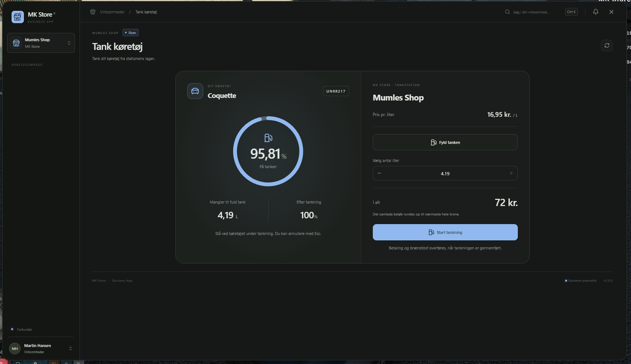The height and width of the screenshot is (364, 631).
Task: Click the Tank køretøj page heading
Action: pyautogui.click(x=118, y=47)
